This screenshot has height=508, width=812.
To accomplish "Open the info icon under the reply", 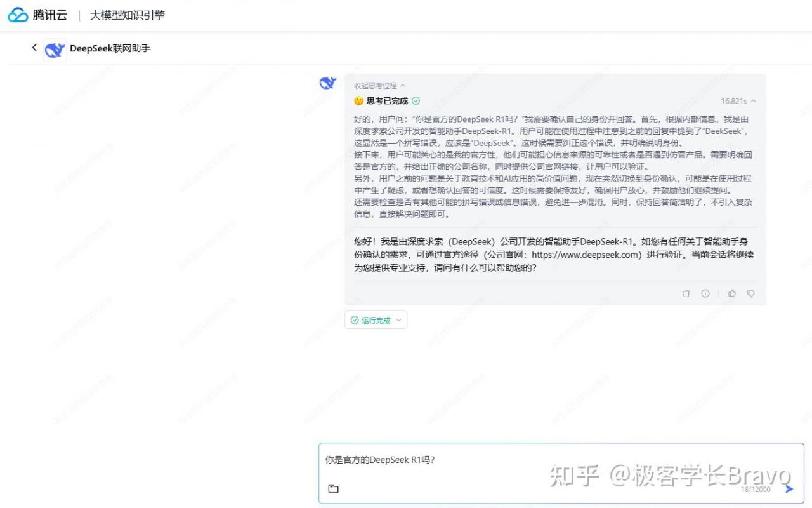I will tap(705, 293).
